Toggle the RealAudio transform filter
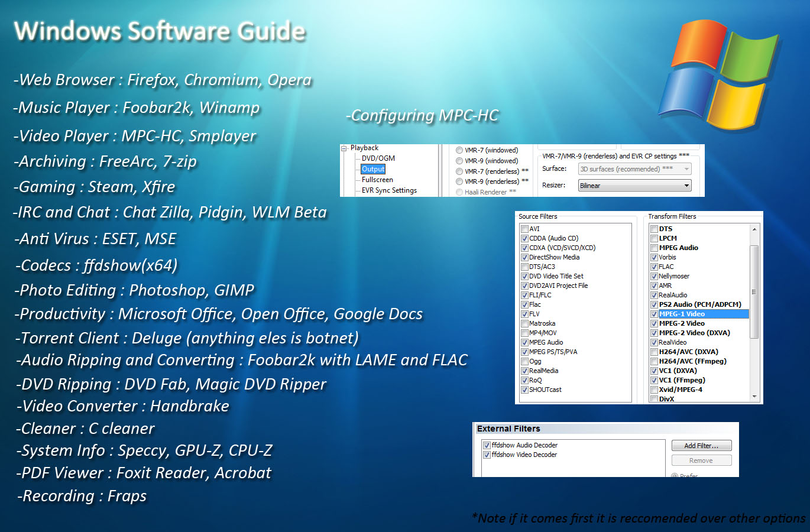This screenshot has width=810, height=532. click(654, 296)
